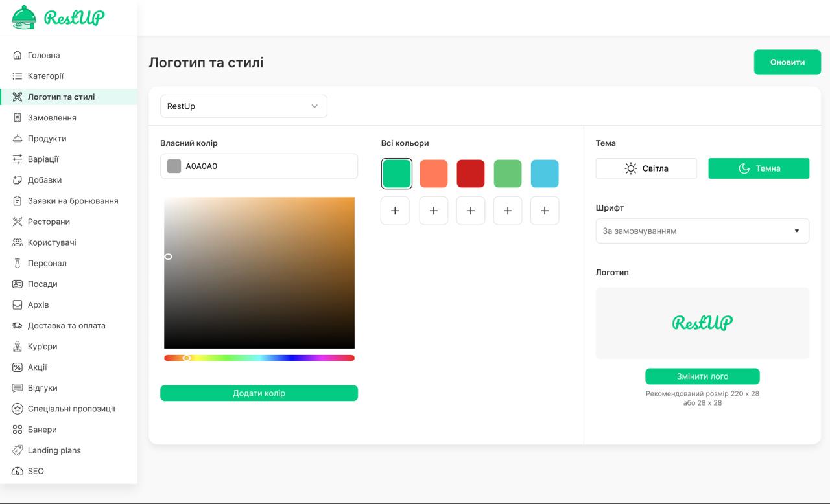Screen dimensions: 830x504
Task: Click the truck icon next to Доставка та оплата
Action: (18, 325)
